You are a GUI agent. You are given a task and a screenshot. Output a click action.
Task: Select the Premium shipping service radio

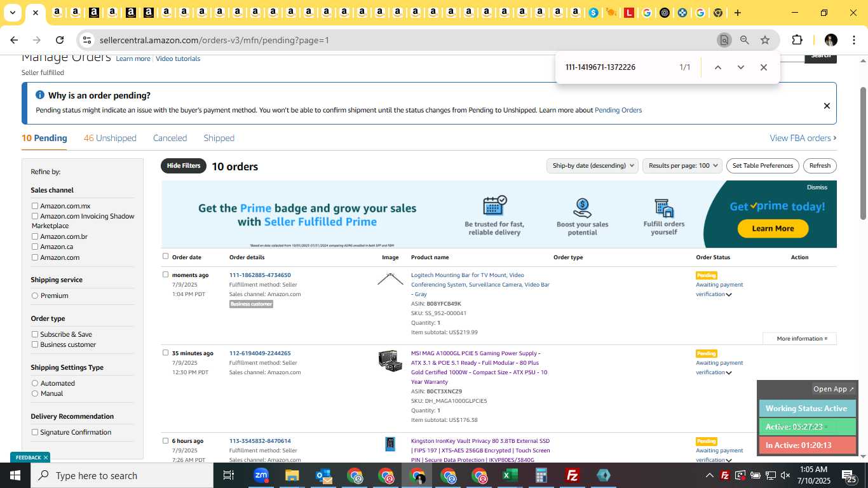point(35,295)
